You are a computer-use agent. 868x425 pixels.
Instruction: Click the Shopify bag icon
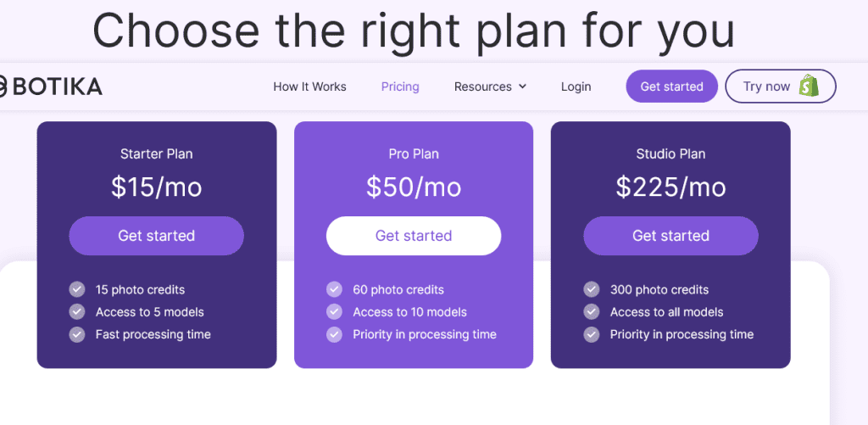808,86
